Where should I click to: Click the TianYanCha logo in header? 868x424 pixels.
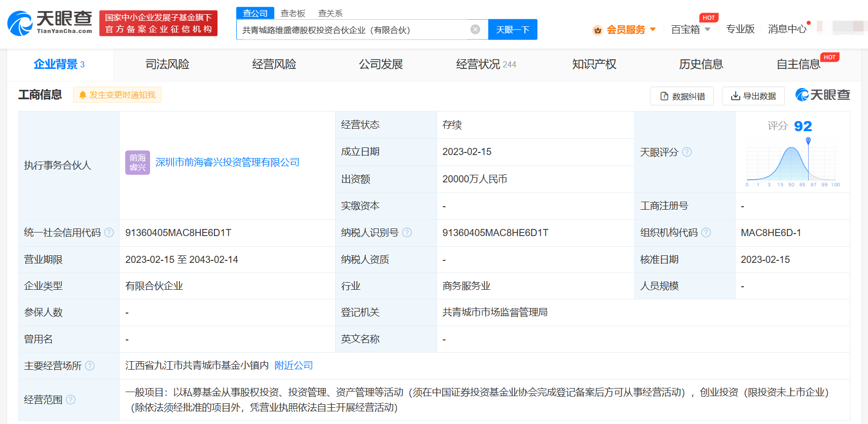pyautogui.click(x=50, y=23)
